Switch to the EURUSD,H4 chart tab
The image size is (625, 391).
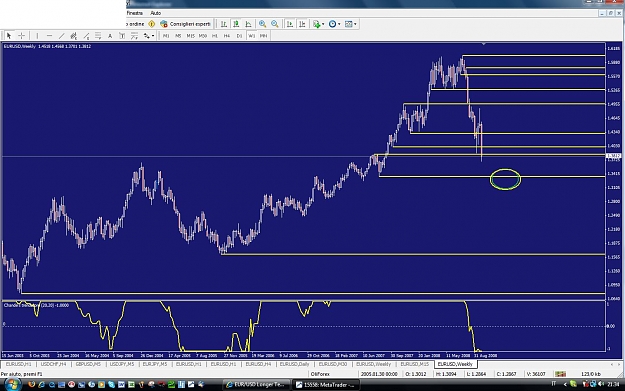[x=258, y=364]
